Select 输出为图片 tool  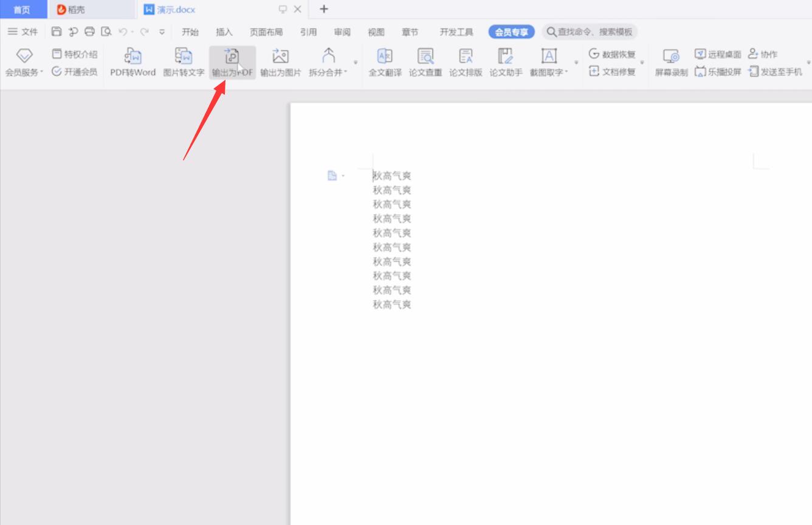pos(280,63)
